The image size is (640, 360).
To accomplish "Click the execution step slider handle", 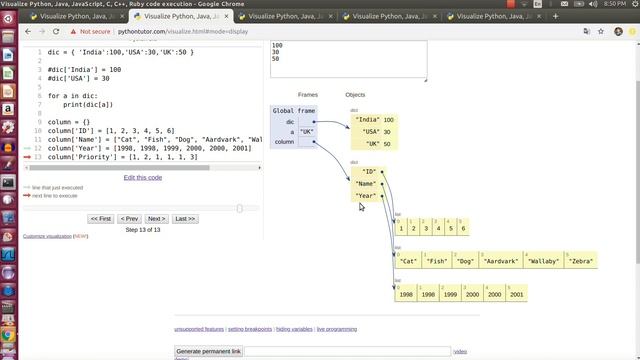I will click(x=240, y=209).
